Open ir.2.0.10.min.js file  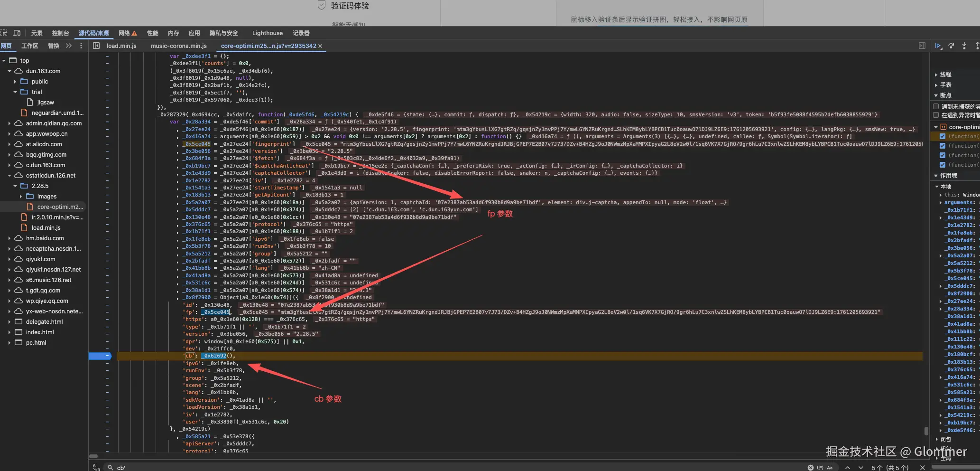(x=57, y=217)
